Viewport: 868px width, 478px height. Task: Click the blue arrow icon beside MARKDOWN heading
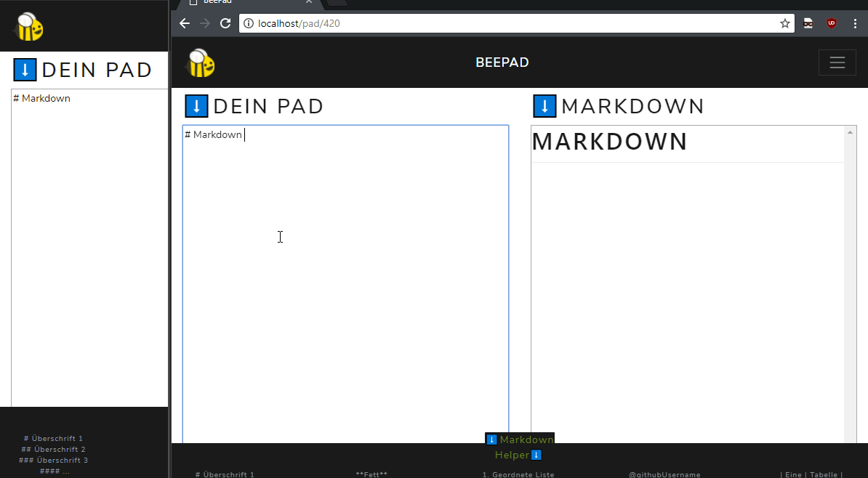click(544, 105)
